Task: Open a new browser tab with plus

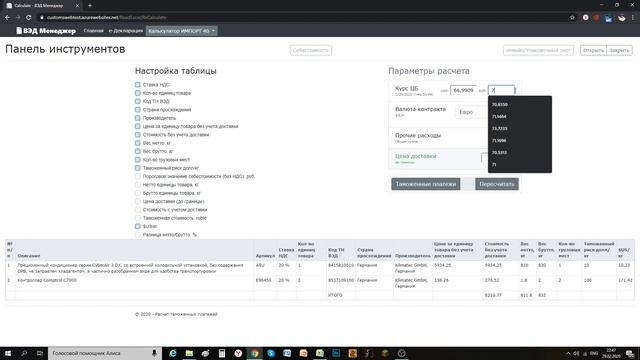Action: pos(90,6)
